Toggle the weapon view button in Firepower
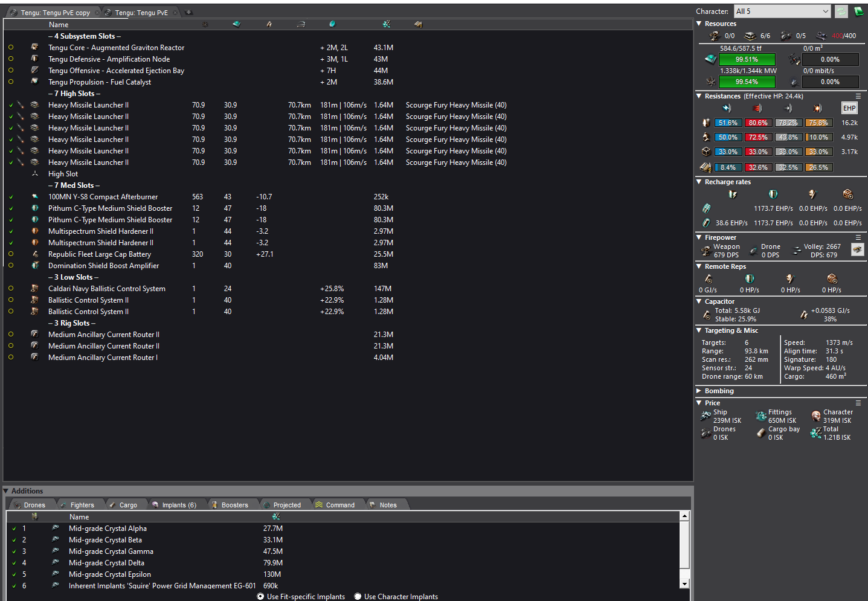This screenshot has height=601, width=868. tap(858, 249)
